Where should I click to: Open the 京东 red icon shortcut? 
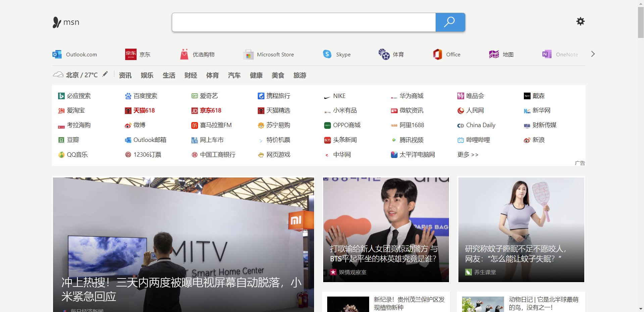click(x=131, y=54)
